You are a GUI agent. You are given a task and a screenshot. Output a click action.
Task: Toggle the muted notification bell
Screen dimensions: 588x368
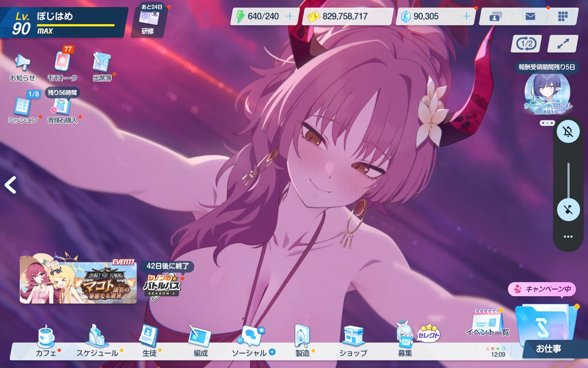tap(568, 132)
